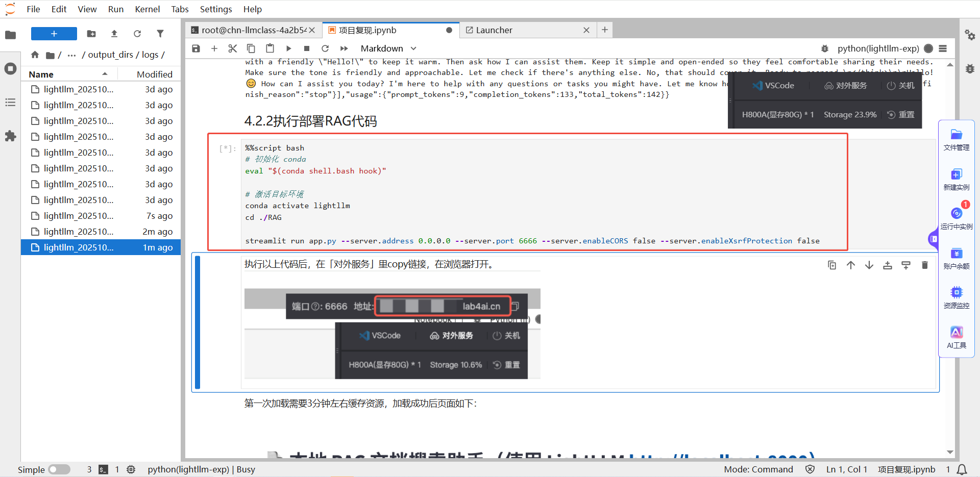
Task: Go to the home root folder icon
Action: coord(35,55)
